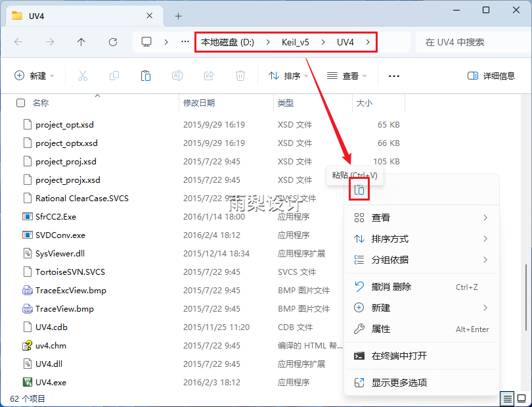Sort by the 类型 column header
Viewport: 532px width, 407px height.
pyautogui.click(x=285, y=103)
